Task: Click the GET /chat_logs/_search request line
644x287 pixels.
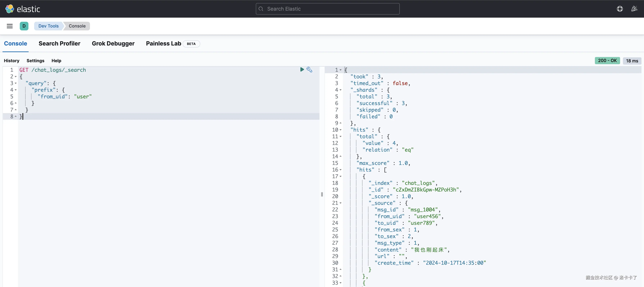Action: tap(53, 70)
